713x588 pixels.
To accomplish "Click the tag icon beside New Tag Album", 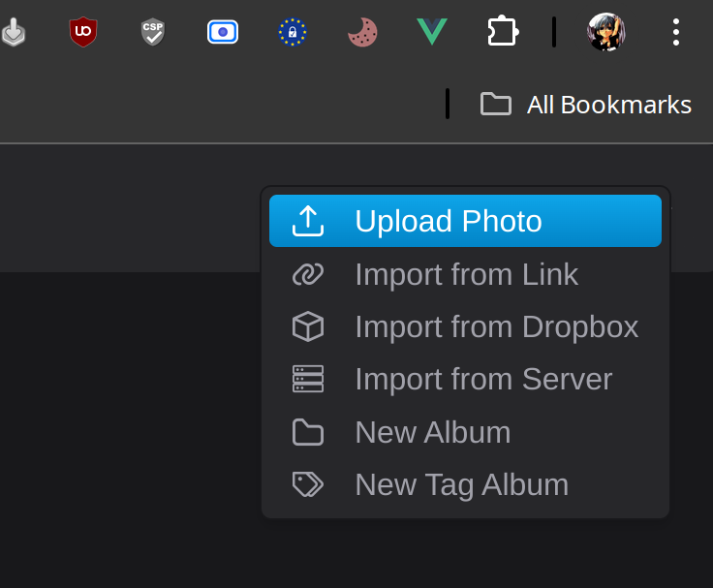I will tap(308, 484).
